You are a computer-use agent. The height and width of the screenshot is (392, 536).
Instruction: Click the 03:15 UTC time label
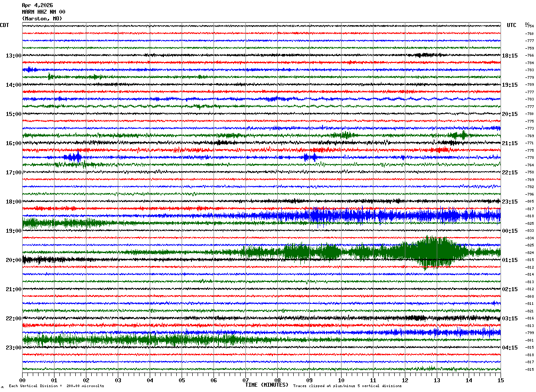tap(510, 319)
